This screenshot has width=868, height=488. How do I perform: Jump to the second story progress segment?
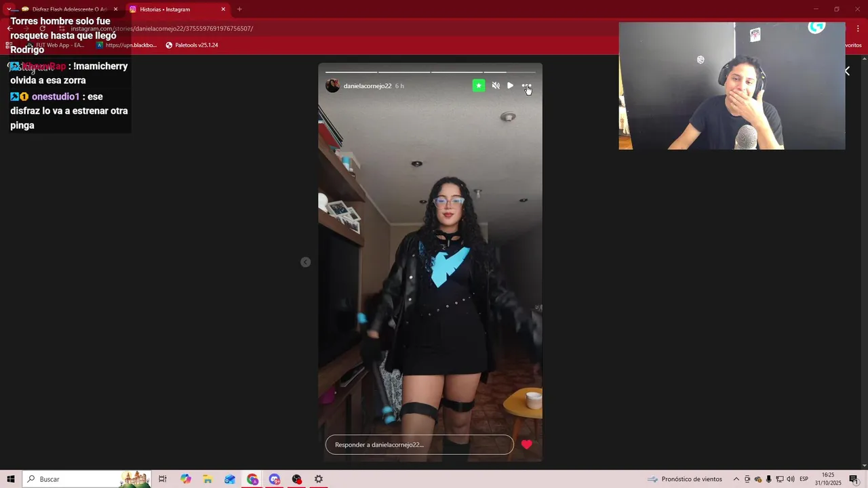(403, 71)
